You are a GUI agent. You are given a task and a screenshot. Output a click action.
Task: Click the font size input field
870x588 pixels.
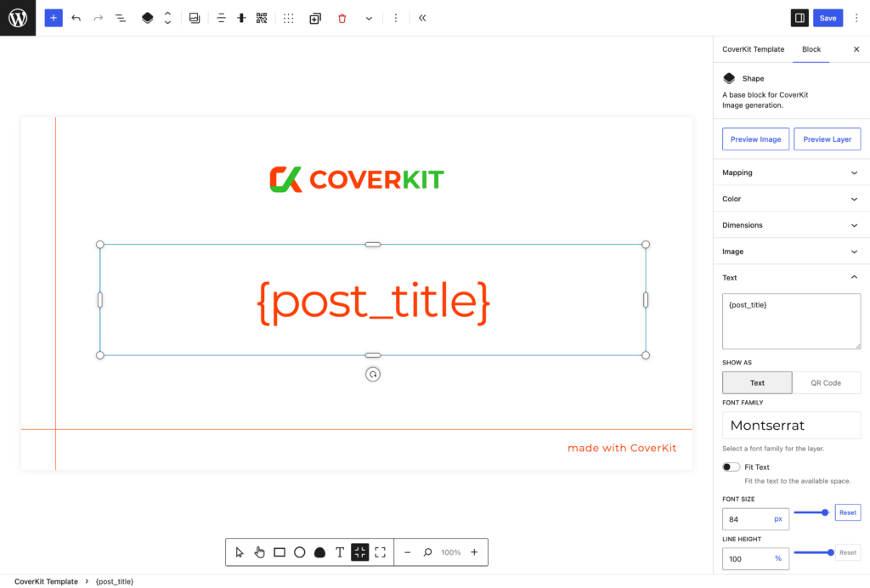pyautogui.click(x=747, y=519)
